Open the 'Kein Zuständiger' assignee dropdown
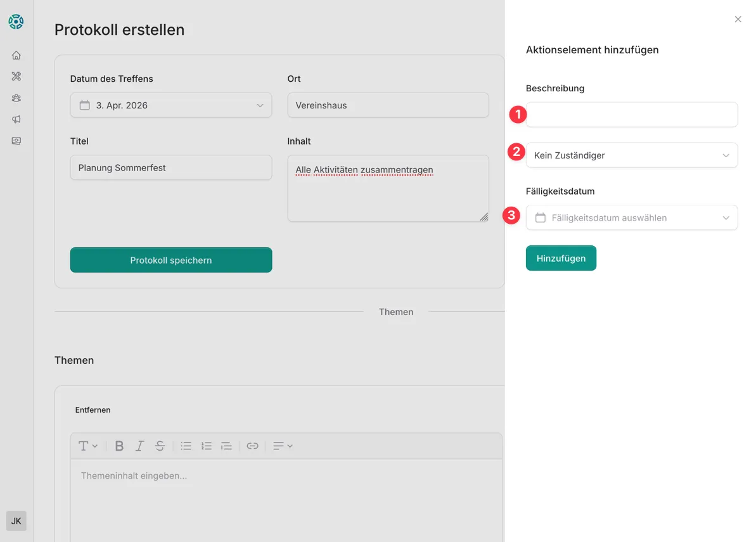Image resolution: width=756 pixels, height=542 pixels. (631, 155)
